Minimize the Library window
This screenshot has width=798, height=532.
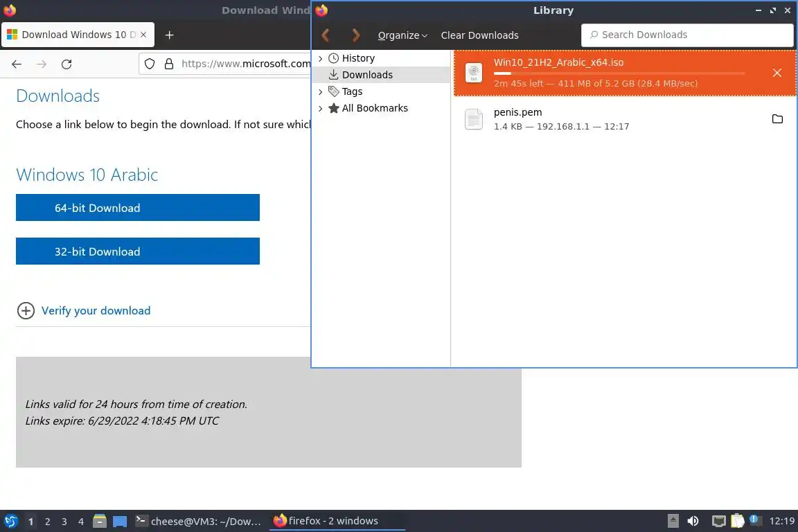(x=759, y=10)
